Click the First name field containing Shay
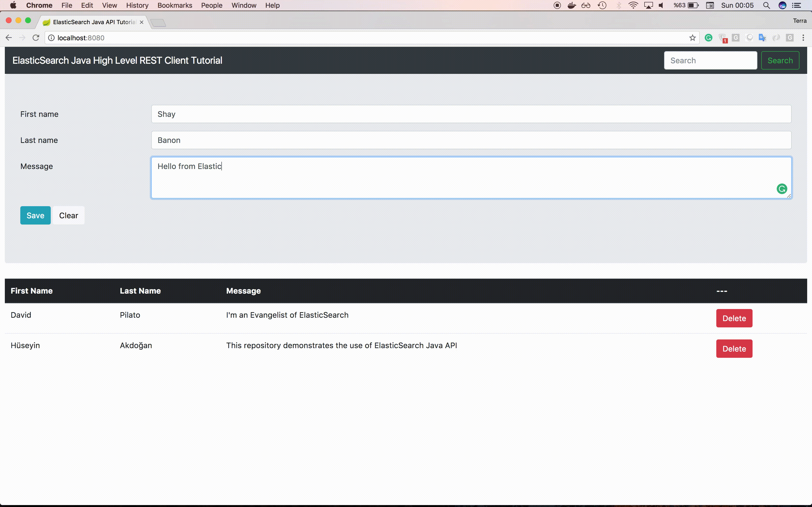The image size is (812, 507). point(471,114)
